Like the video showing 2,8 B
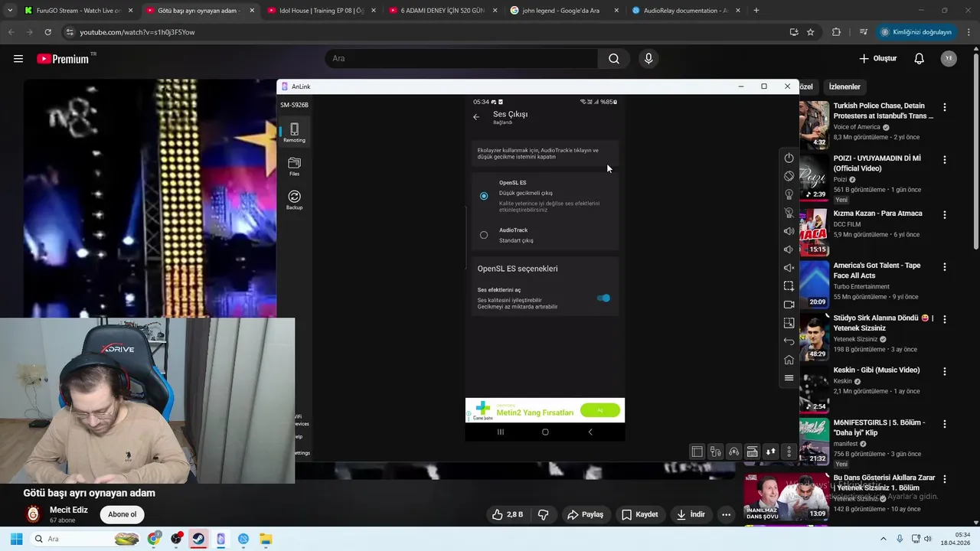 pyautogui.click(x=507, y=514)
